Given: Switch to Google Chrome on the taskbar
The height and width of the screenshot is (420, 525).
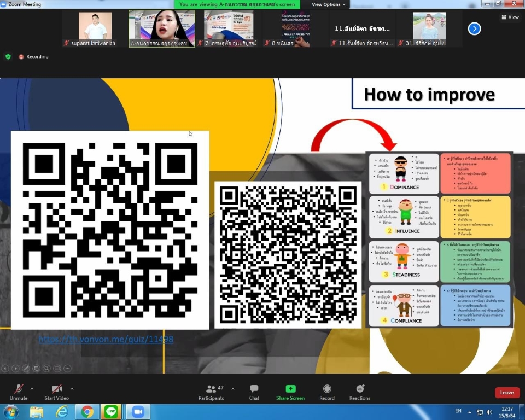Looking at the screenshot, I should [87, 412].
